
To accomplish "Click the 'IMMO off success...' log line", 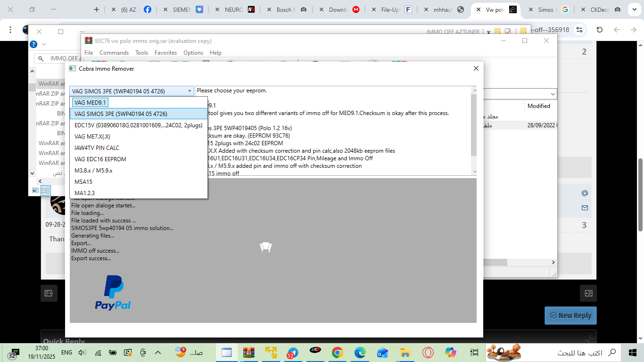I will click(95, 251).
